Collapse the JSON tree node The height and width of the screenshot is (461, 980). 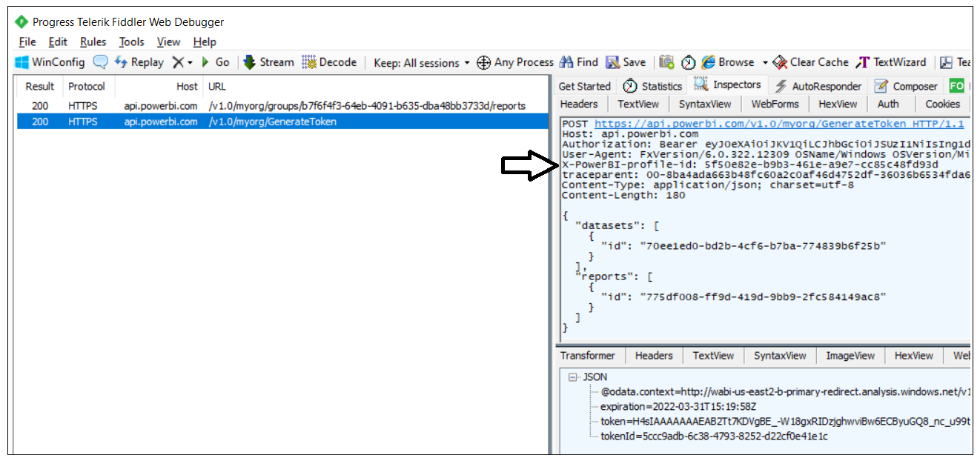pos(573,377)
